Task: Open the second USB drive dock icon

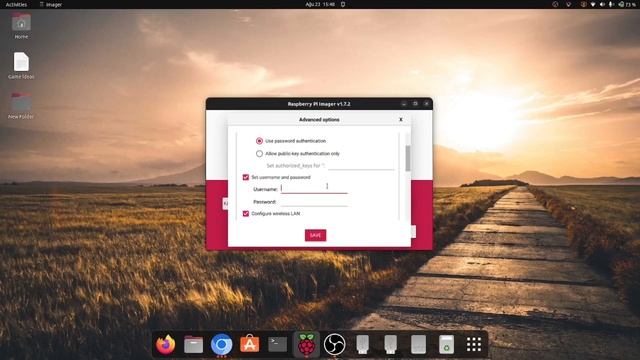Action: pyautogui.click(x=391, y=344)
